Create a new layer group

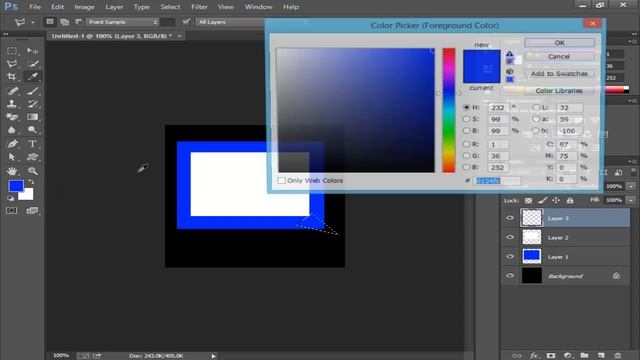point(584,356)
